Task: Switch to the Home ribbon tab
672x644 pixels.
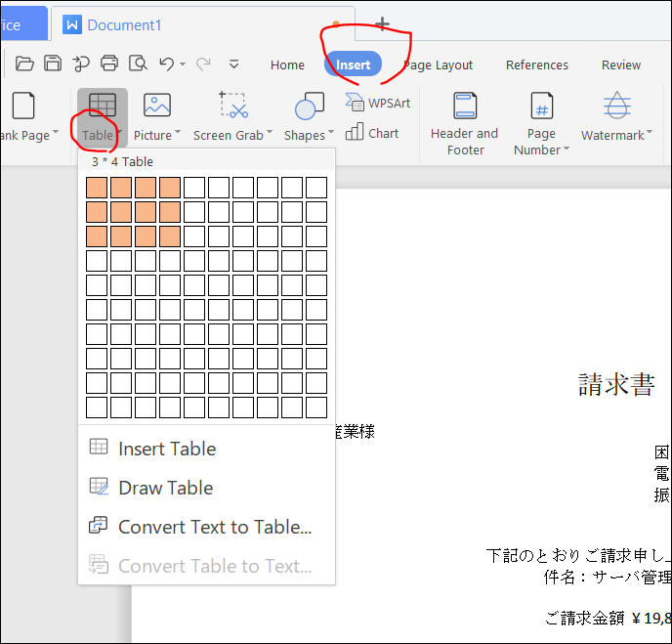Action: click(x=287, y=65)
